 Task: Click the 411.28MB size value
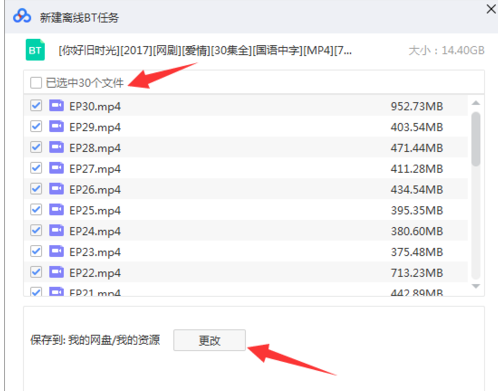417,169
